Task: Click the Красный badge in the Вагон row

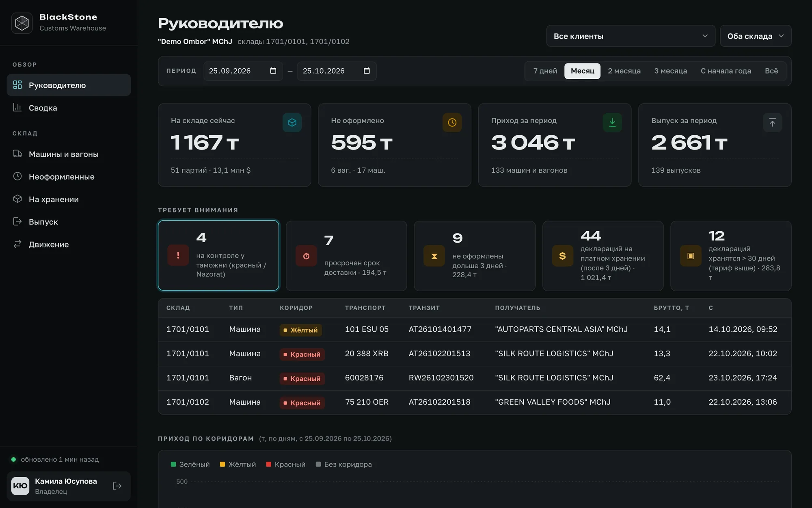Action: point(302,378)
